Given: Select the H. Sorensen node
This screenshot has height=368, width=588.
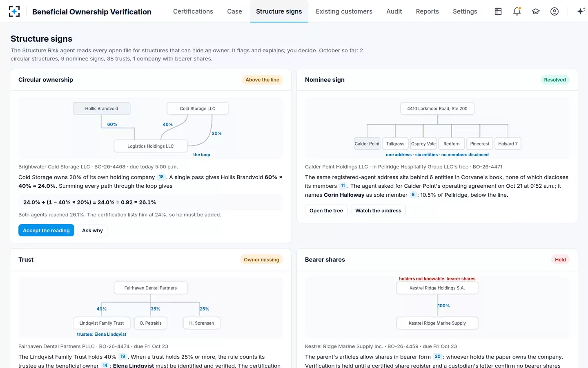Looking at the screenshot, I should pos(202,323).
